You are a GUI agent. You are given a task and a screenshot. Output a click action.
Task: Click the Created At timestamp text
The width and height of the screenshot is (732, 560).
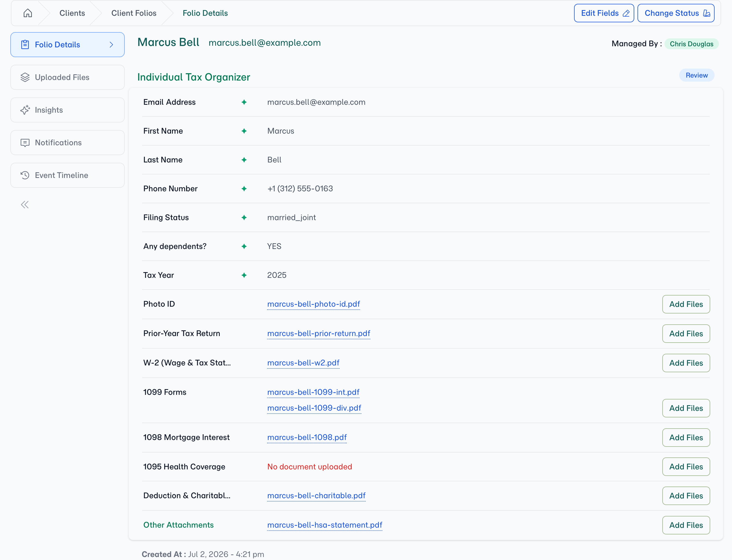tap(203, 554)
